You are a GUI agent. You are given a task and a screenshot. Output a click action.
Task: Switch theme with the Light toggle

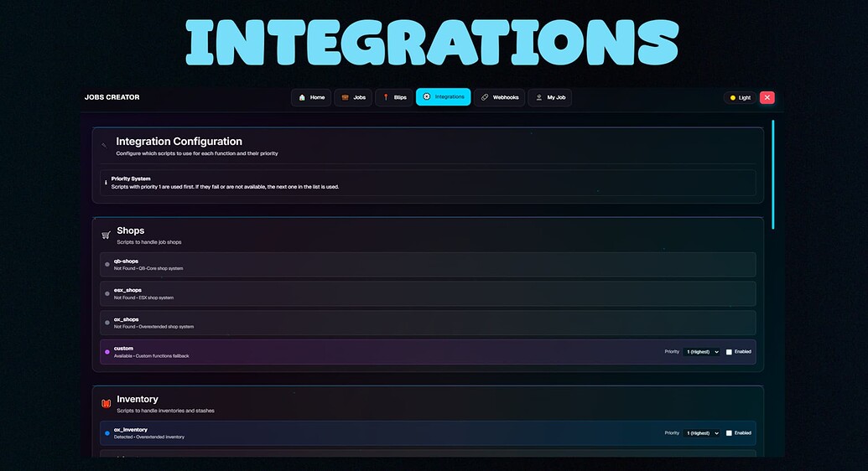[x=740, y=97]
